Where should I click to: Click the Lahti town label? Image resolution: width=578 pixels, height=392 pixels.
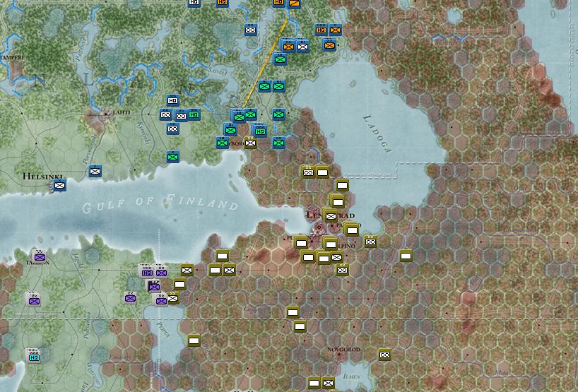pyautogui.click(x=122, y=112)
